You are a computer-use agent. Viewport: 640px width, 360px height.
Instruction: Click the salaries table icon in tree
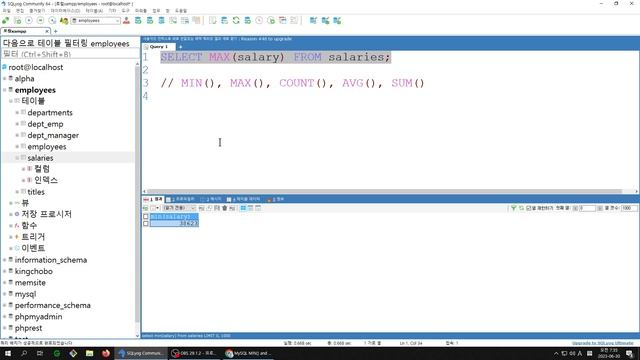point(23,158)
